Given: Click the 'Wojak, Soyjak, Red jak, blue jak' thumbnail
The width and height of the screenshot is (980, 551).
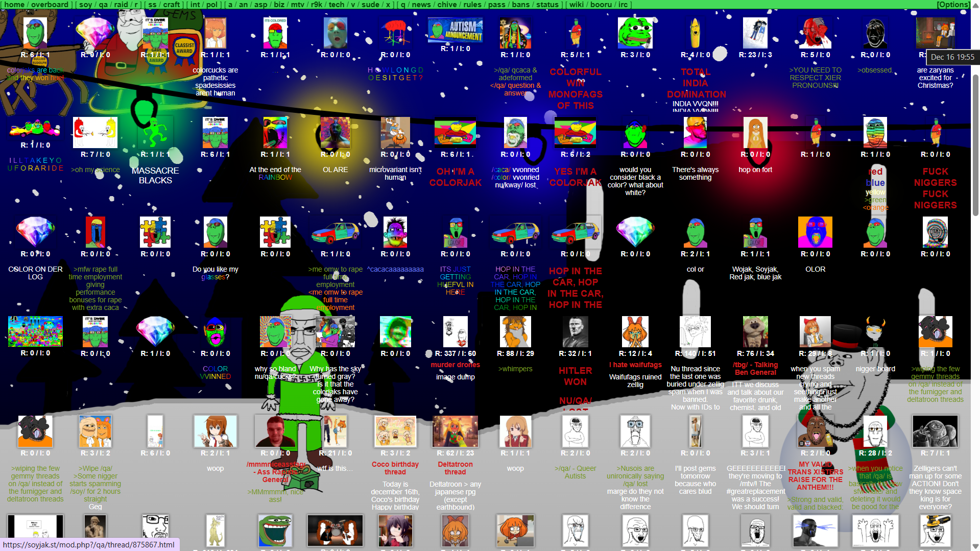Looking at the screenshot, I should pos(755,232).
